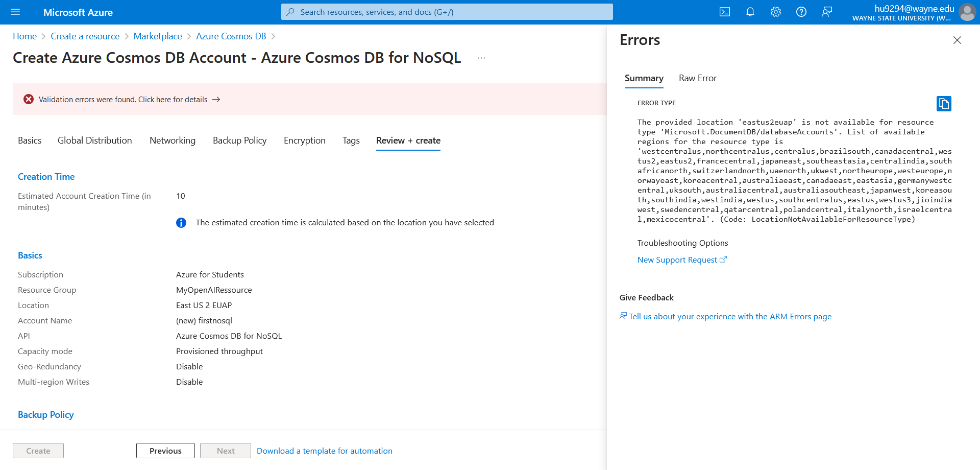Switch to the Backup Policy tab

[x=239, y=140]
